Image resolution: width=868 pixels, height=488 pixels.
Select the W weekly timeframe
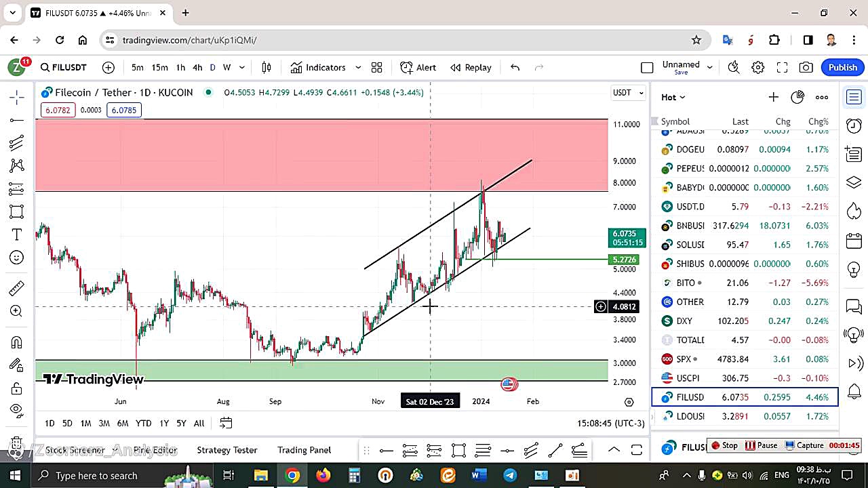point(226,67)
